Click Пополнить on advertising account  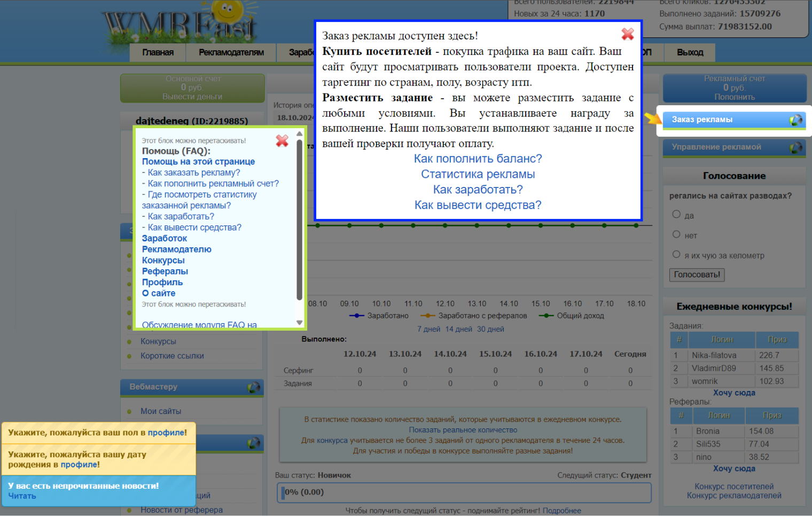[x=735, y=97]
